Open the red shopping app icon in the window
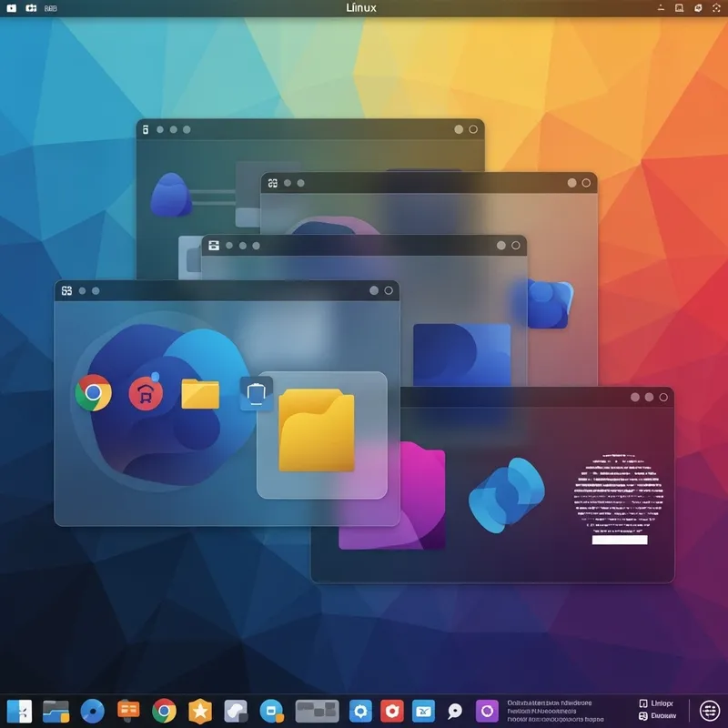 [x=147, y=393]
